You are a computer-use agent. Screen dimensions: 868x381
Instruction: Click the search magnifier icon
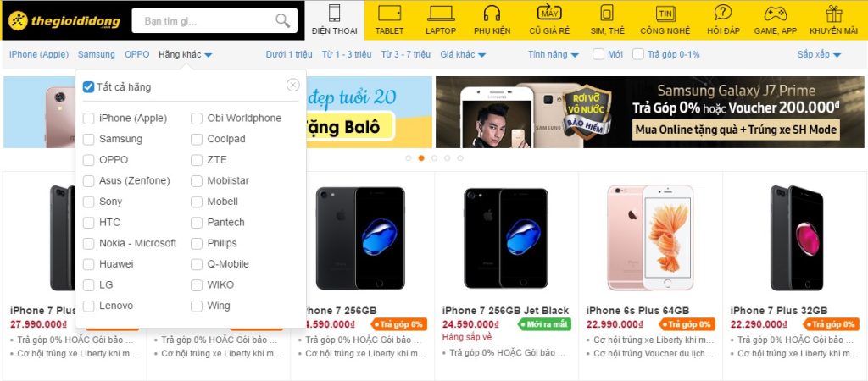coord(282,21)
